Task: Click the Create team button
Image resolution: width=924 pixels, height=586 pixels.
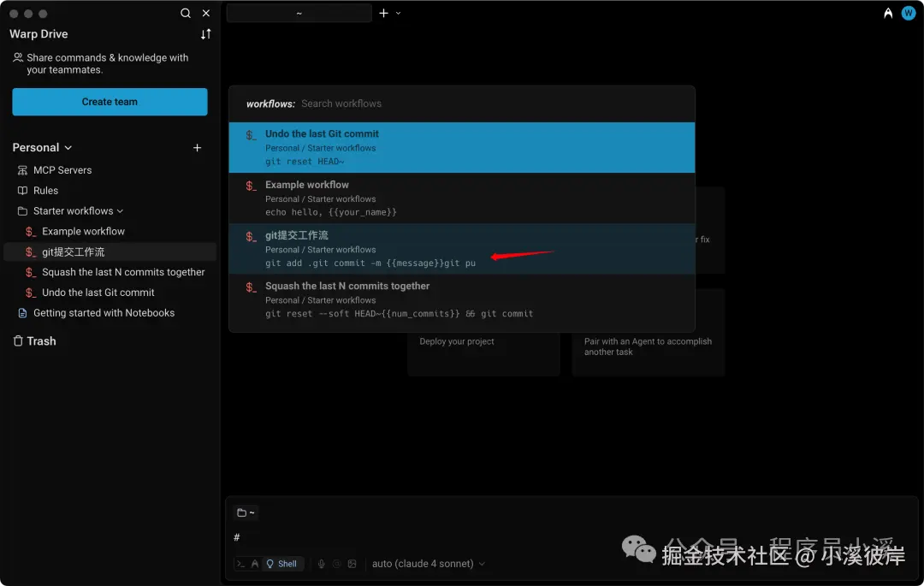Action: point(110,102)
